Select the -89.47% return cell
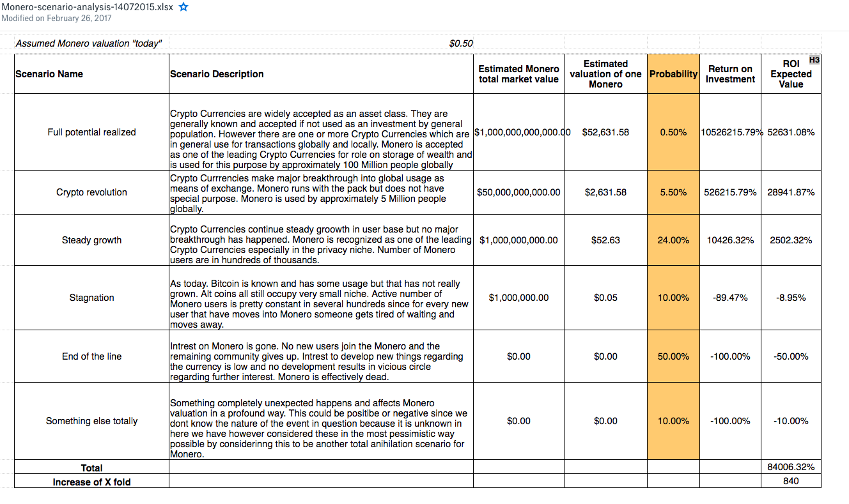The width and height of the screenshot is (849, 504). 730,298
